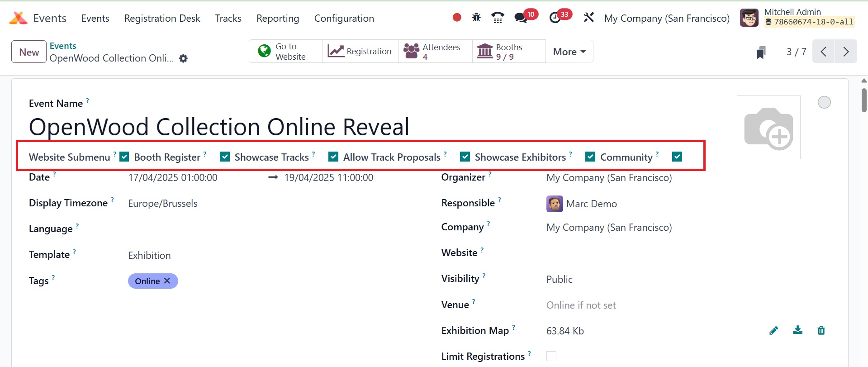Click the Mitchell Admin avatar
The width and height of the screenshot is (868, 367).
click(x=749, y=18)
